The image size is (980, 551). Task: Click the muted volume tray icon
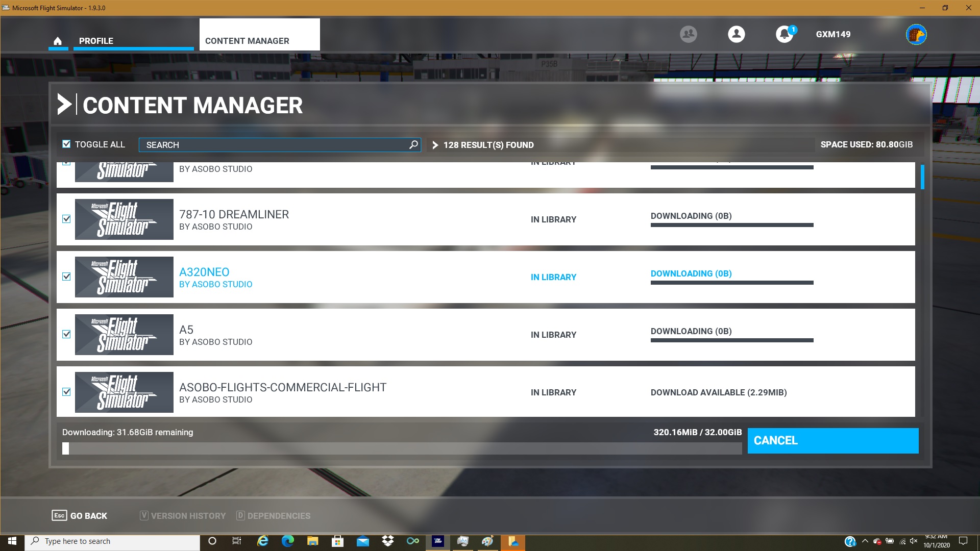click(x=914, y=541)
